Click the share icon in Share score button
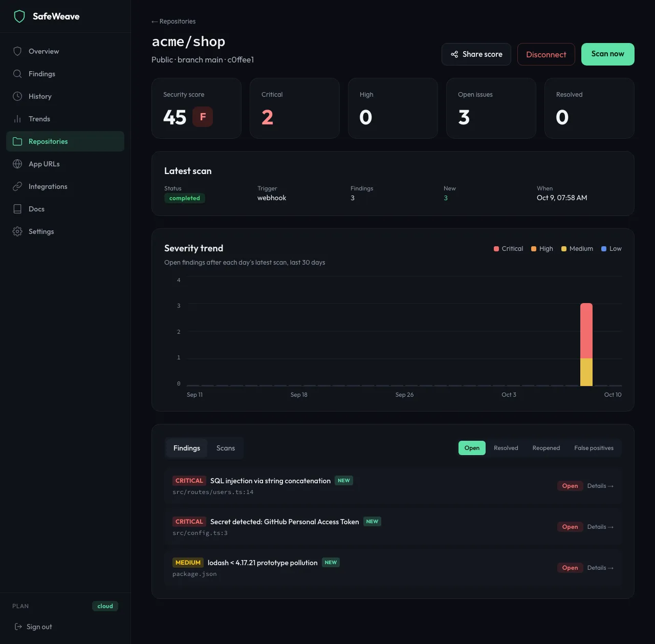Screen dimensions: 655x644 click(x=454, y=54)
